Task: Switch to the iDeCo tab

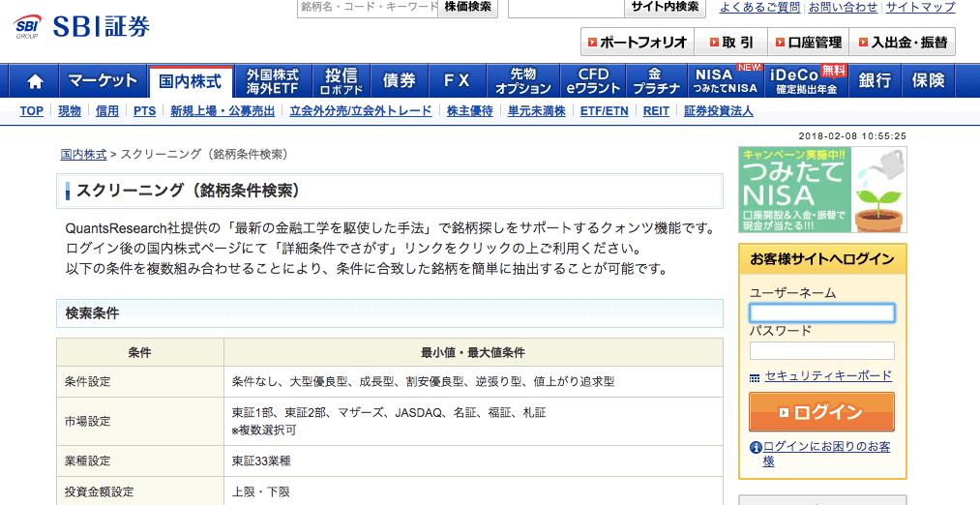Action: pyautogui.click(x=806, y=81)
